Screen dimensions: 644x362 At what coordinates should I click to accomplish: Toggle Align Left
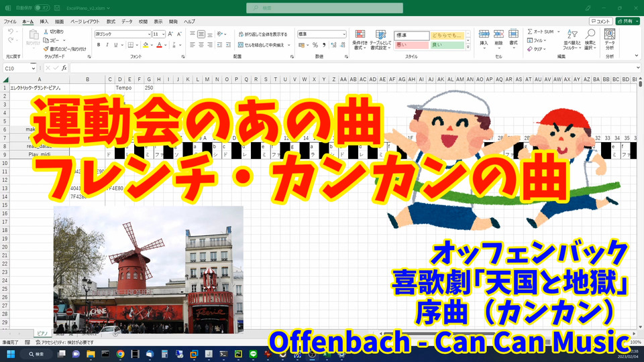(x=193, y=45)
